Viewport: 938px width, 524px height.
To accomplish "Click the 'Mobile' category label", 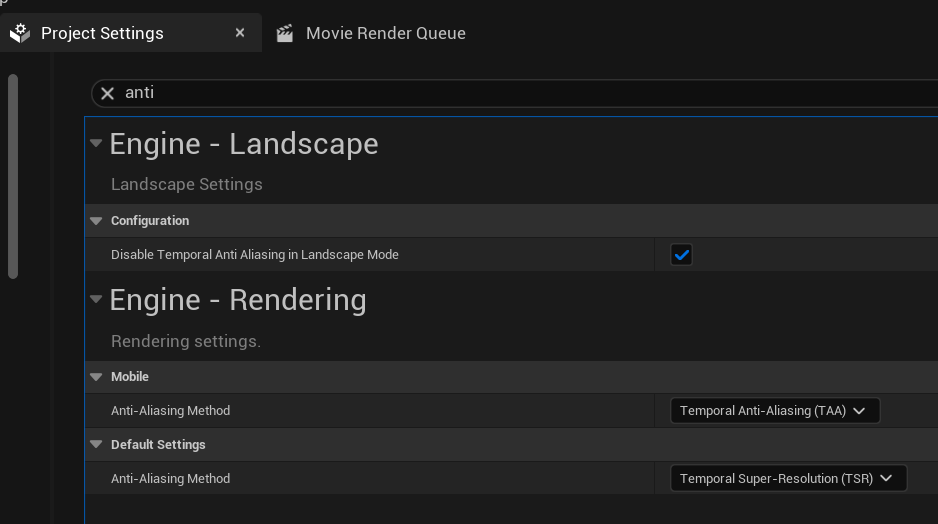I will pyautogui.click(x=130, y=377).
